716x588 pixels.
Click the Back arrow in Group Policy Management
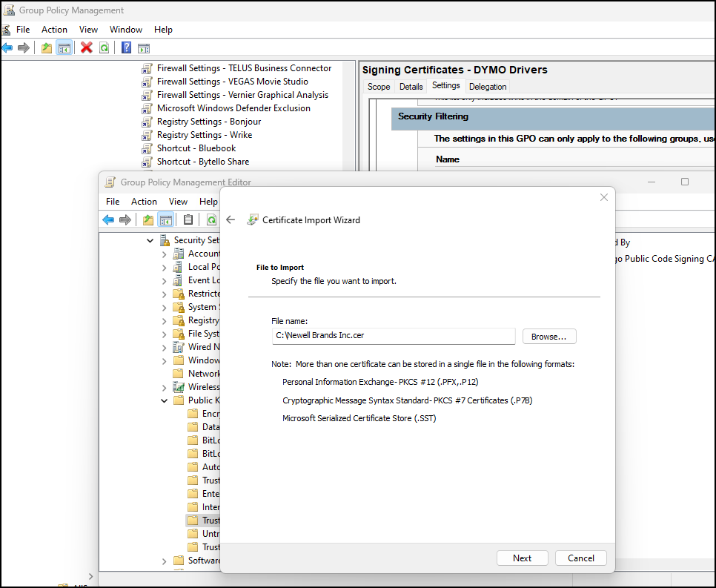[7, 47]
